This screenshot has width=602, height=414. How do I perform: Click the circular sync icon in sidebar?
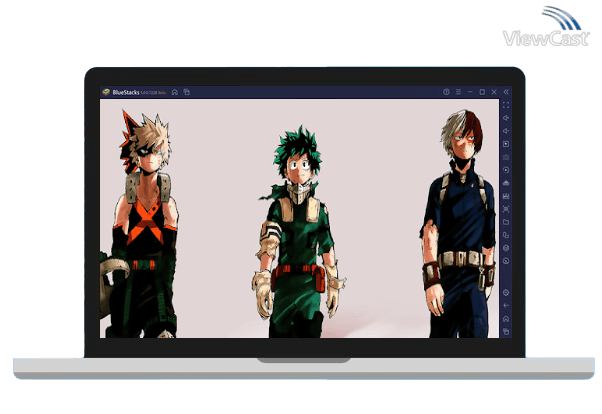(x=506, y=170)
